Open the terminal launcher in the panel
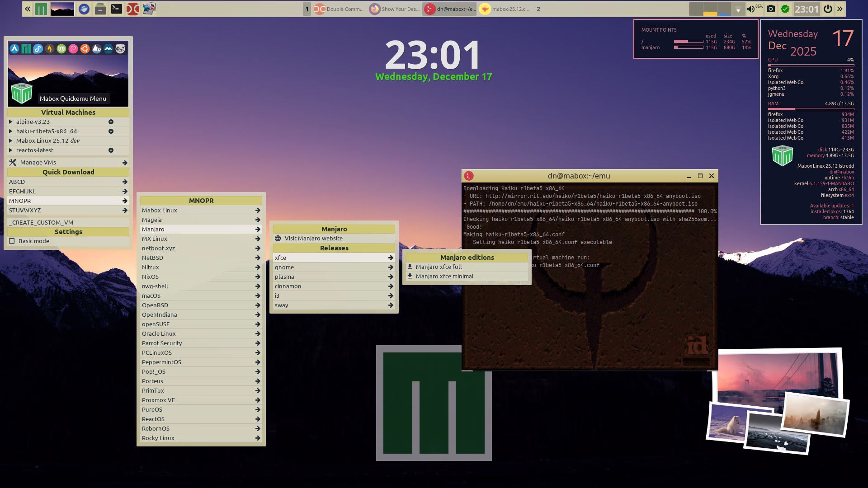 tap(116, 9)
